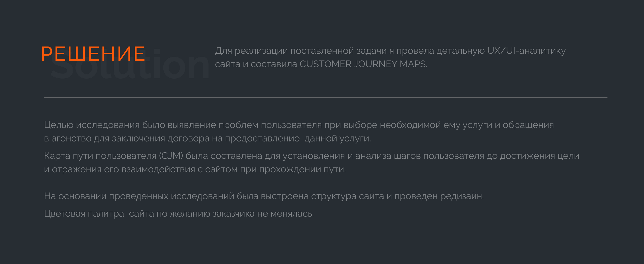Click the orange РЕШЕНИЕ heading
The height and width of the screenshot is (264, 644).
tap(93, 54)
